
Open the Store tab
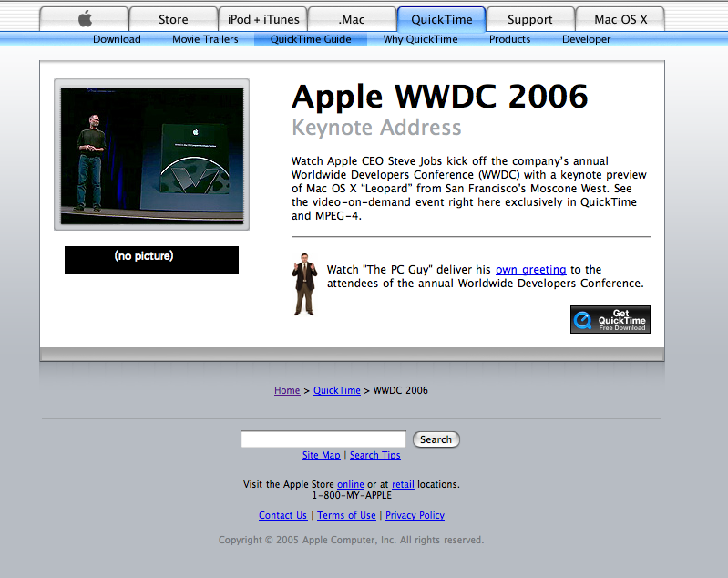(173, 19)
